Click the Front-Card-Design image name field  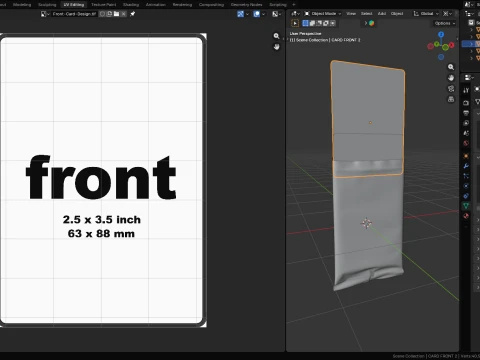click(74, 14)
